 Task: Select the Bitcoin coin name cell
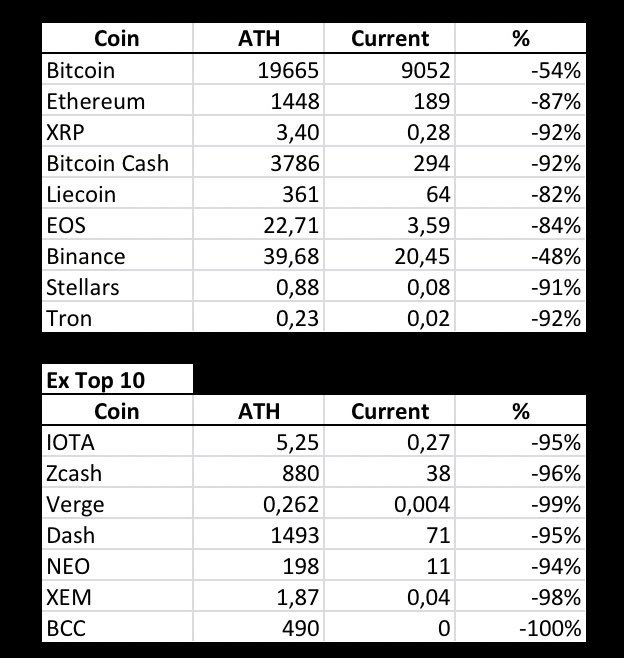pos(117,70)
